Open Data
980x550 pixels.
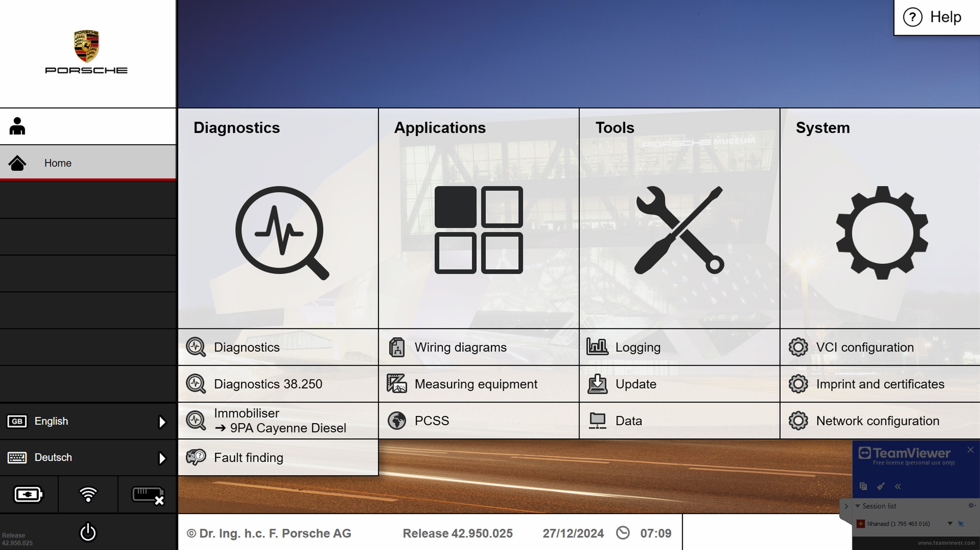pyautogui.click(x=679, y=421)
